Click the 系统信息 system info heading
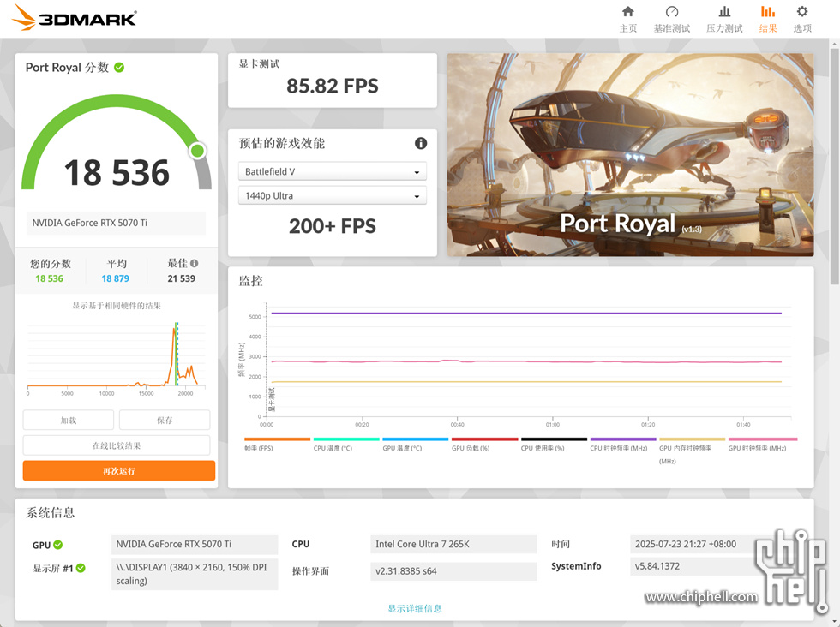This screenshot has height=627, width=840. [51, 512]
